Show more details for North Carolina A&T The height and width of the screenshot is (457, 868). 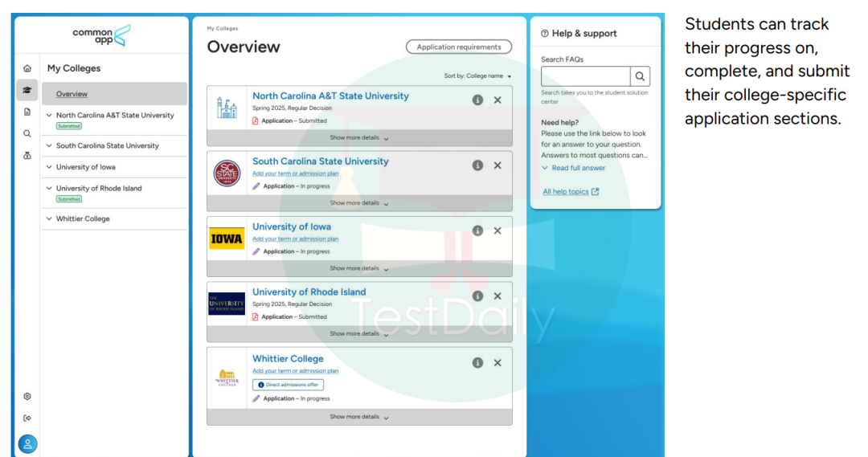click(359, 138)
